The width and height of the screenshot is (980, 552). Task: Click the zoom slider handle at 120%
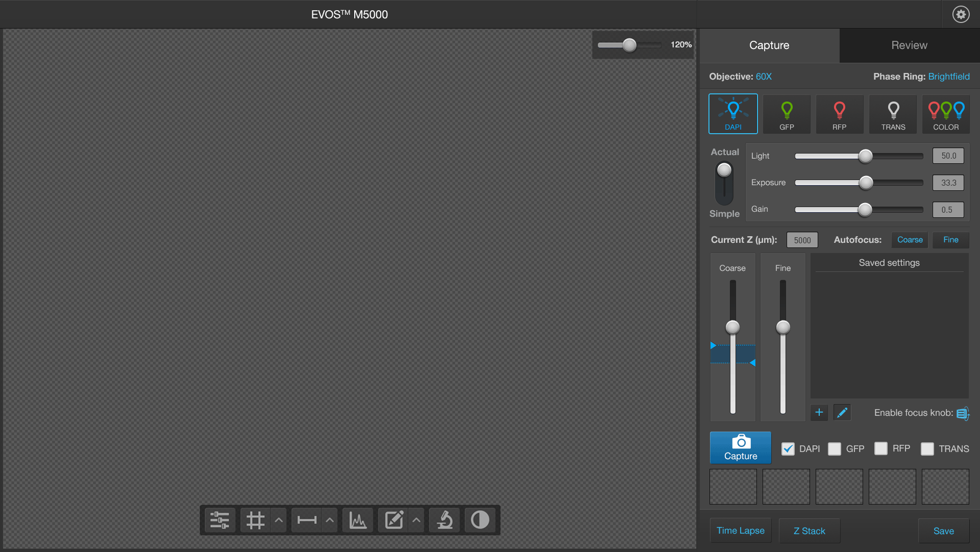click(629, 45)
